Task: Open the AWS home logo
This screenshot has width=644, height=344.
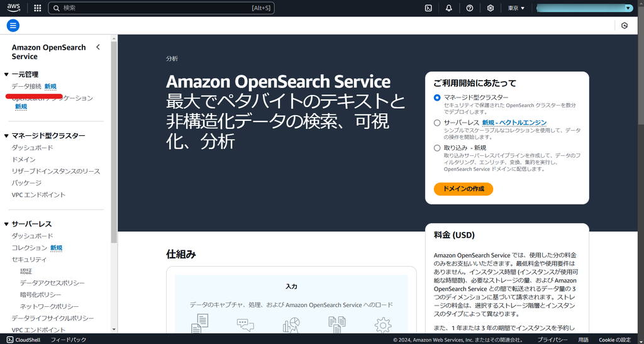Action: point(14,8)
